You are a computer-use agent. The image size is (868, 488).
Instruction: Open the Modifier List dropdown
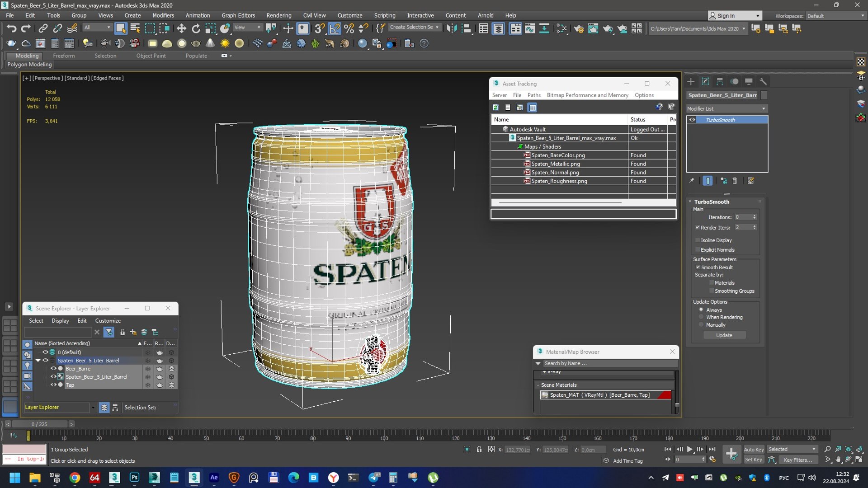coord(726,108)
